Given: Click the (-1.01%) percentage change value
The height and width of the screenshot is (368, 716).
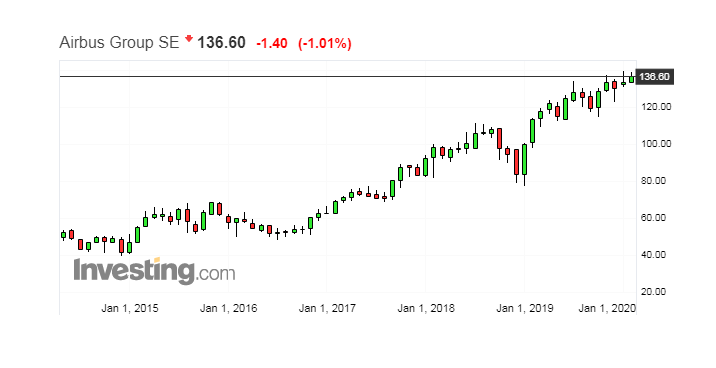Looking at the screenshot, I should coord(325,43).
